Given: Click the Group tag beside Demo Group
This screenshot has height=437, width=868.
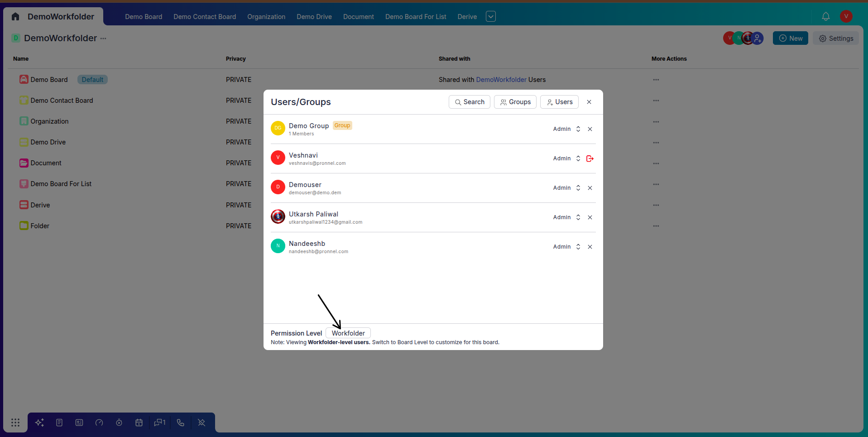Looking at the screenshot, I should pyautogui.click(x=342, y=125).
